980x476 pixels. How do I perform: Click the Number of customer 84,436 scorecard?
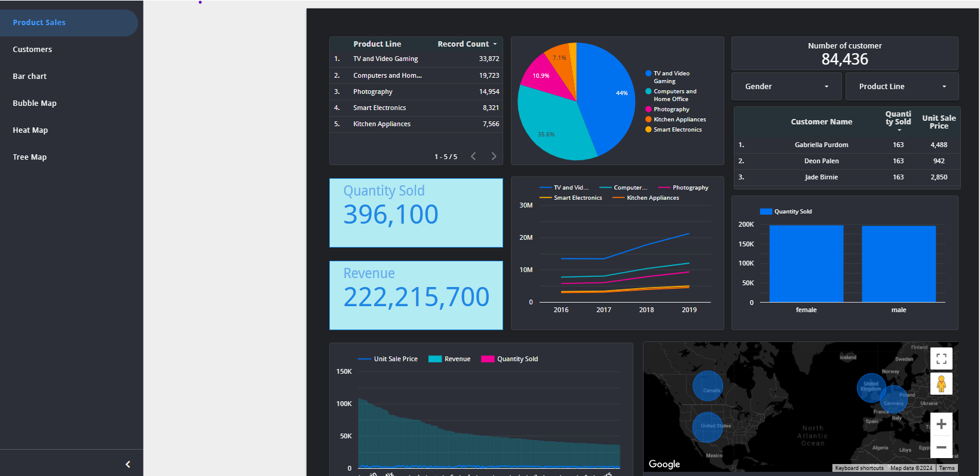click(x=845, y=54)
